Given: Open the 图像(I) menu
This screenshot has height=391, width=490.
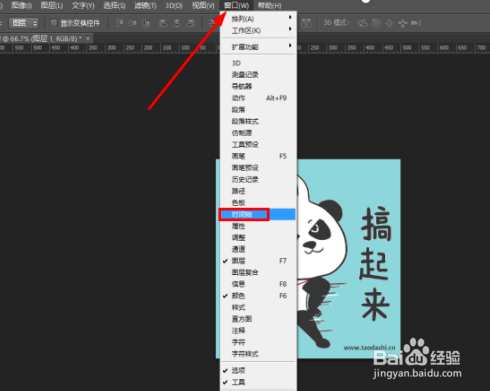Looking at the screenshot, I should (21, 5).
